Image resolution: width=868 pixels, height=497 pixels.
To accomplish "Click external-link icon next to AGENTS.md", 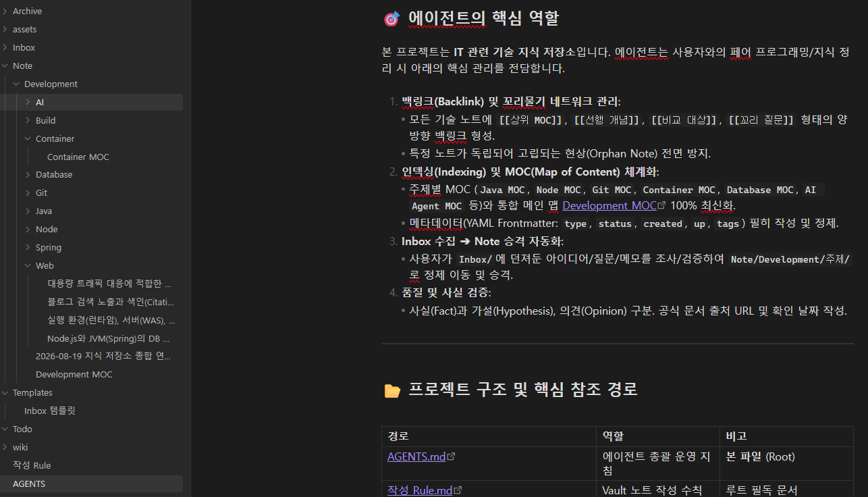I will coord(451,457).
